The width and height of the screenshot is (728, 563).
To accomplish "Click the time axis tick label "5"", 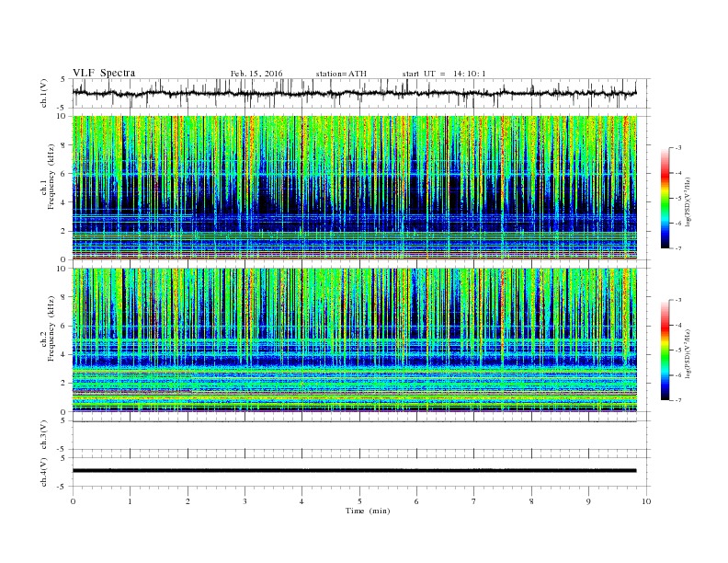I will tap(359, 501).
